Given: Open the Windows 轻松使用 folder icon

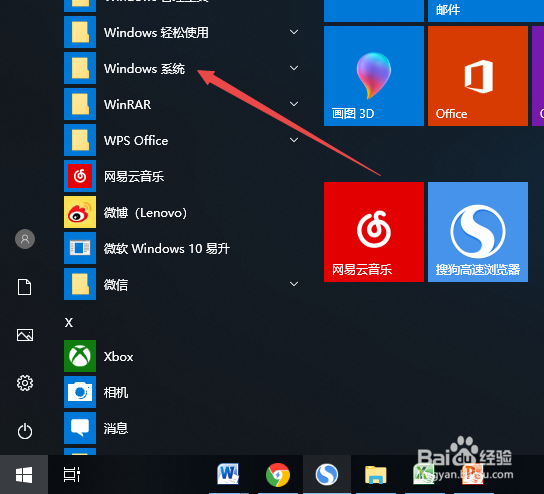Looking at the screenshot, I should (80, 32).
